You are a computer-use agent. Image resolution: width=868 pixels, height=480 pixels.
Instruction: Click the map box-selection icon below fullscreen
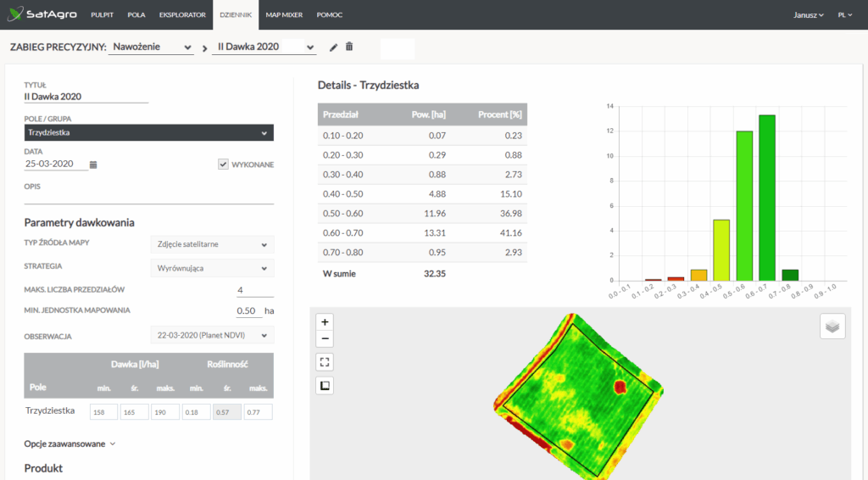(x=325, y=386)
